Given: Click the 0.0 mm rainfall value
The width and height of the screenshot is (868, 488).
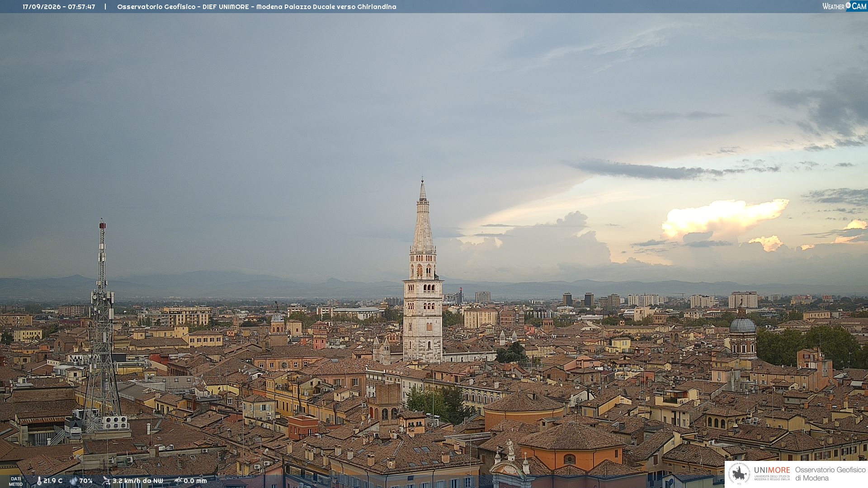Looking at the screenshot, I should click(195, 481).
